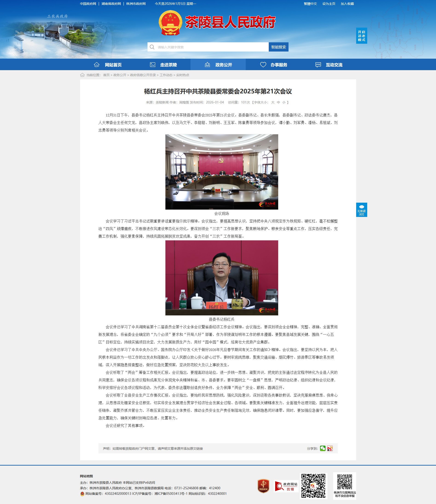Open the 政务公开 navigation menu
The image size is (436, 504).
pos(218,65)
